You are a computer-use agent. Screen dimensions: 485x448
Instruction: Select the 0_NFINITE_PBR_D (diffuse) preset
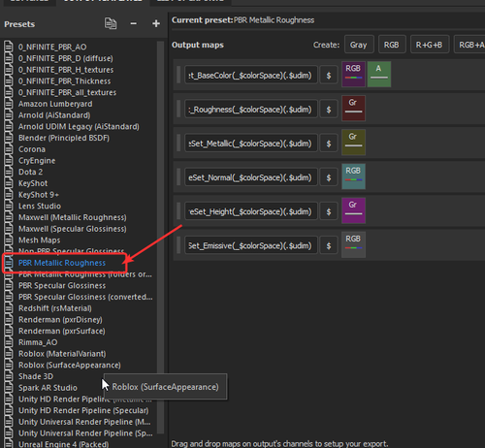[66, 58]
